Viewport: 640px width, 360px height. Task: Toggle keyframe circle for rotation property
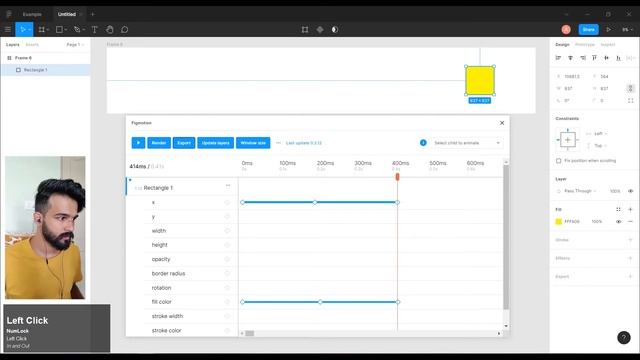[x=227, y=288]
